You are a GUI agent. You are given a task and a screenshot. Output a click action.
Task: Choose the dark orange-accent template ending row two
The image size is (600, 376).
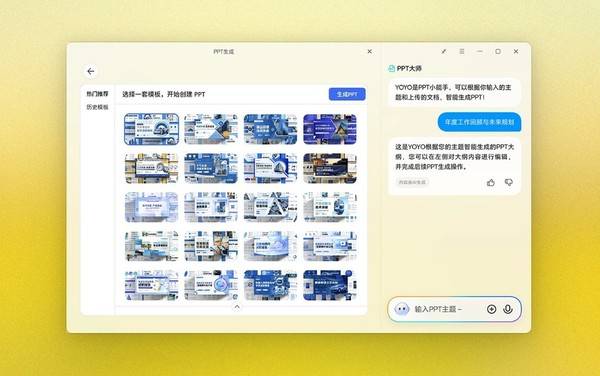330,168
